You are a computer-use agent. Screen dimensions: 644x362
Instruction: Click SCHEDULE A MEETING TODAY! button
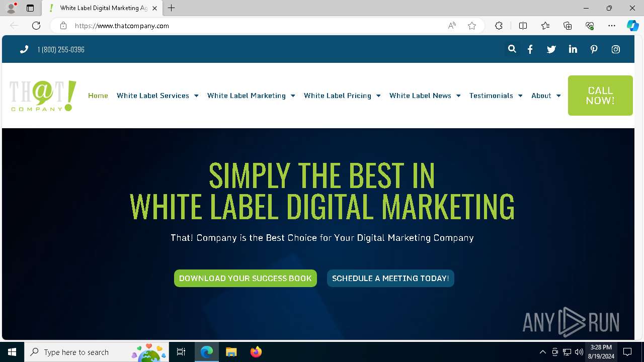pos(390,278)
